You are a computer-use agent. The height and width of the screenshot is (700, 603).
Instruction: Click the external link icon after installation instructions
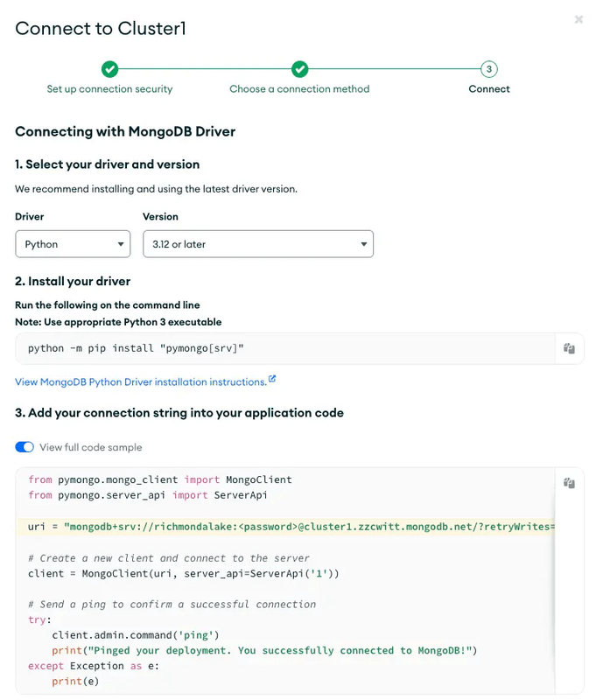tap(272, 379)
